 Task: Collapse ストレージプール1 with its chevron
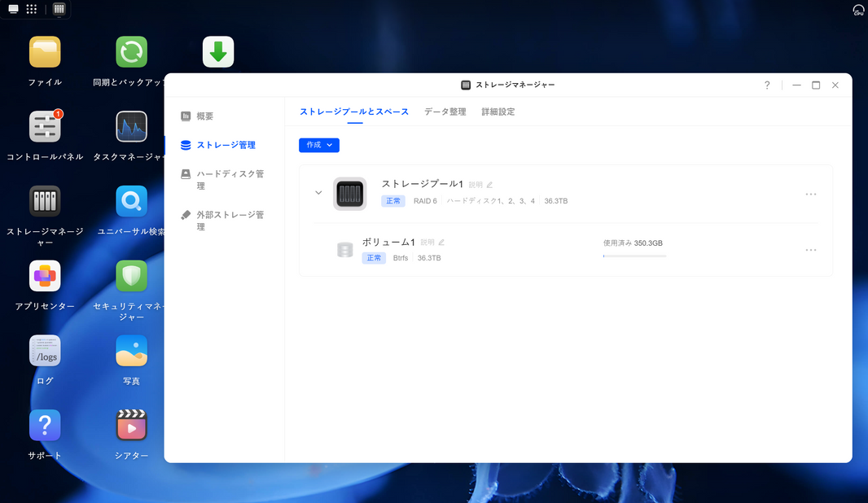point(318,193)
